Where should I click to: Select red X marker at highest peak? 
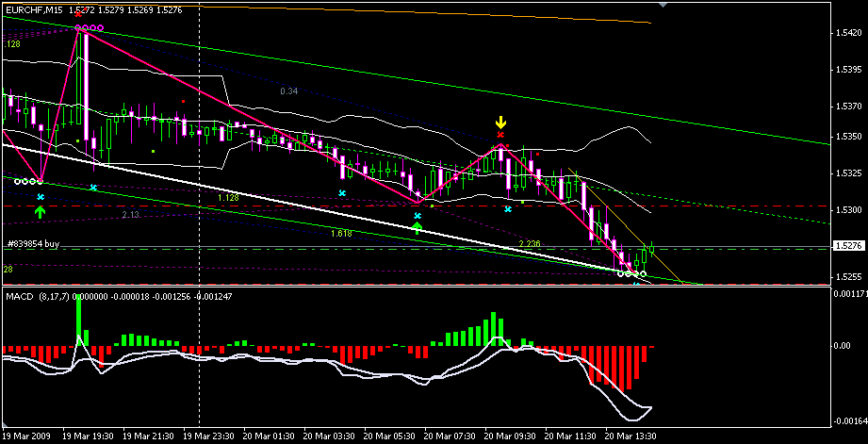(x=78, y=15)
